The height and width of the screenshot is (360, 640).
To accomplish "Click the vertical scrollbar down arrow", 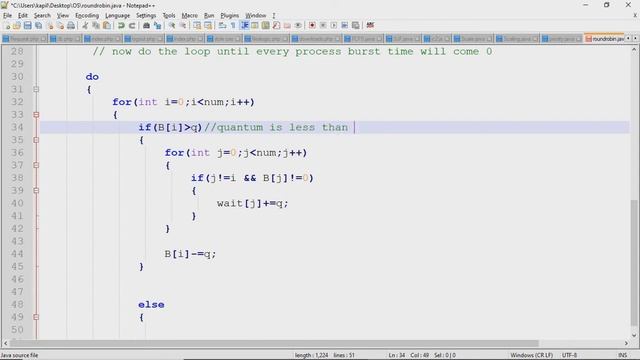I will 634,335.
